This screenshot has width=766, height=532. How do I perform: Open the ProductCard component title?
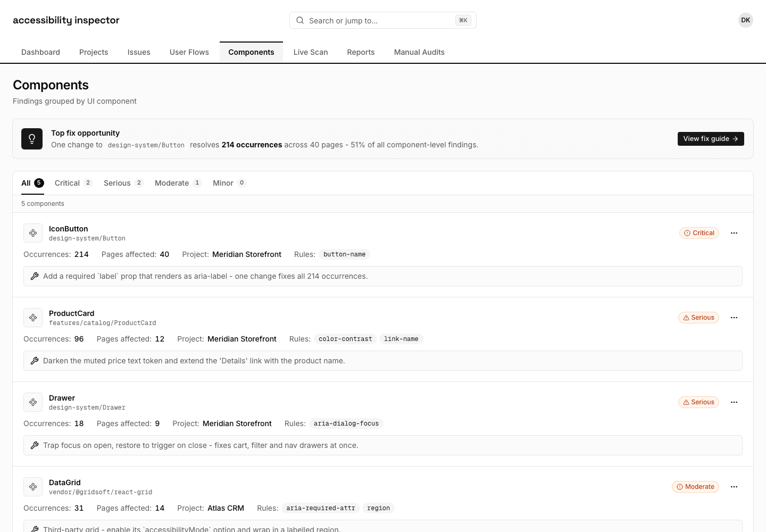click(x=72, y=313)
